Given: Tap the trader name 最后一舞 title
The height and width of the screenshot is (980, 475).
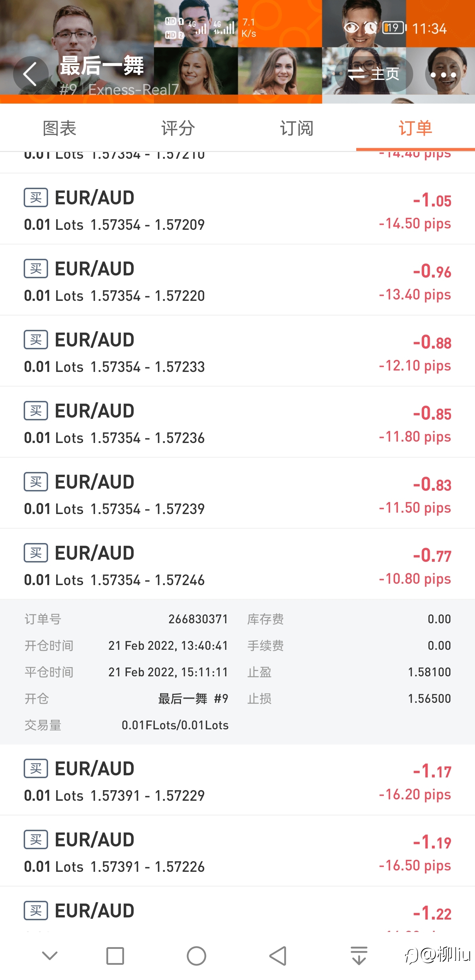Looking at the screenshot, I should pyautogui.click(x=101, y=65).
